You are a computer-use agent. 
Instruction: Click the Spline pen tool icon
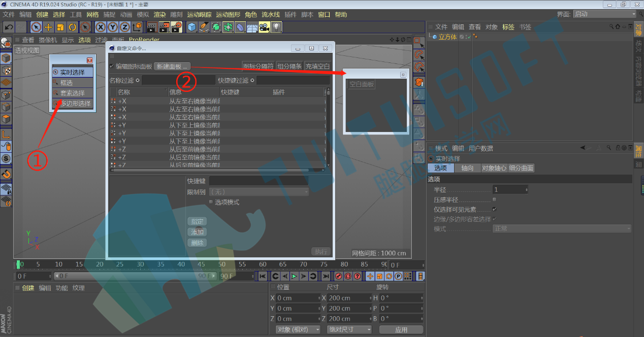[x=204, y=27]
